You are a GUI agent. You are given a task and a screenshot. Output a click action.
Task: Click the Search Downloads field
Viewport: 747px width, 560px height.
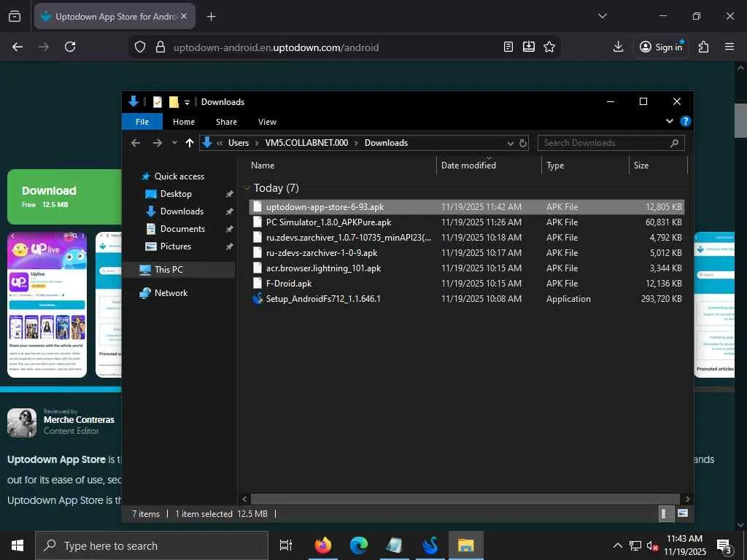click(611, 143)
